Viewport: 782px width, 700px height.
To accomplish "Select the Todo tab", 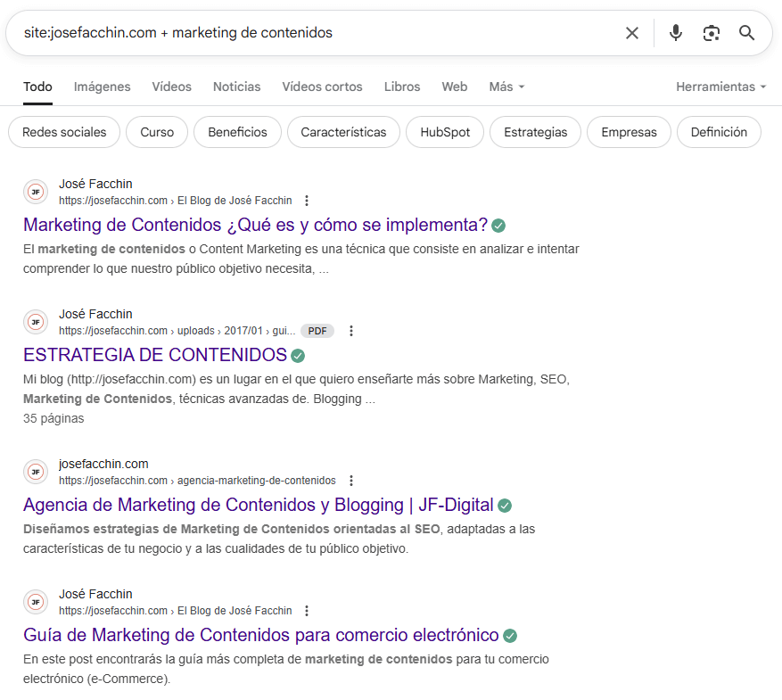I will tap(37, 86).
